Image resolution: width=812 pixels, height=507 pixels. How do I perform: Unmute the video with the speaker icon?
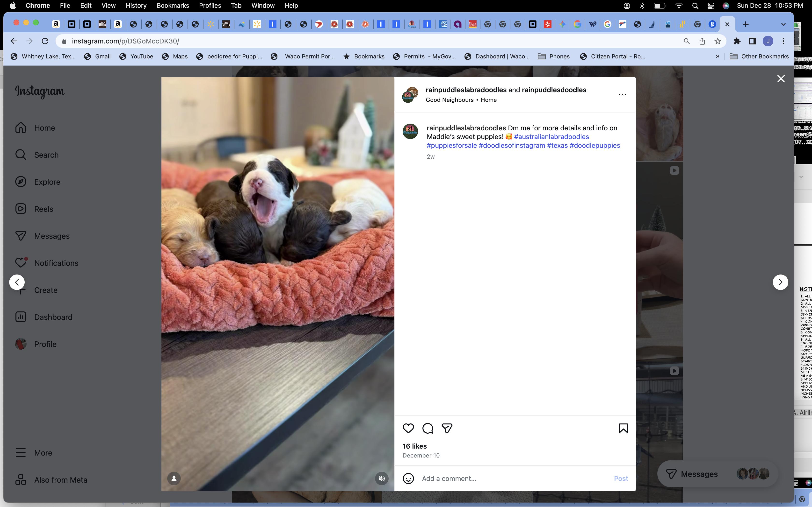[382, 479]
